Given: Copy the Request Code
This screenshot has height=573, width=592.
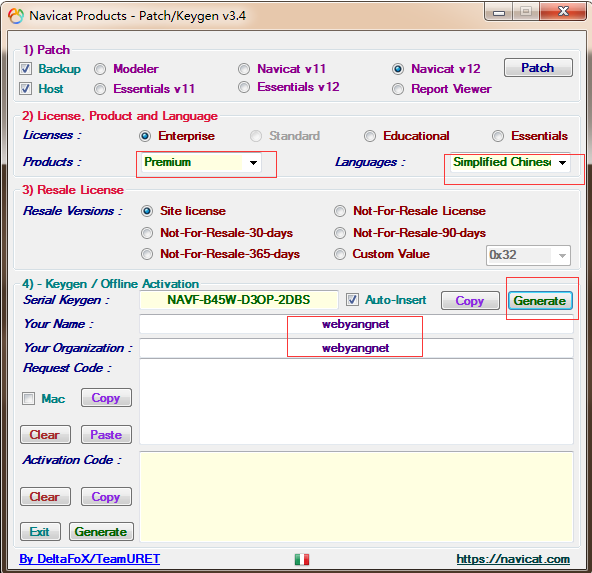Looking at the screenshot, I should pos(106,398).
